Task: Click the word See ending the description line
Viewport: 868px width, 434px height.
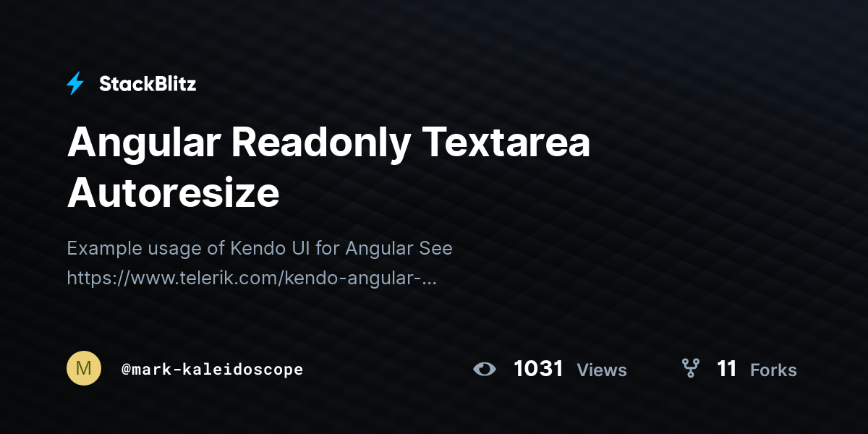Action: tap(436, 248)
